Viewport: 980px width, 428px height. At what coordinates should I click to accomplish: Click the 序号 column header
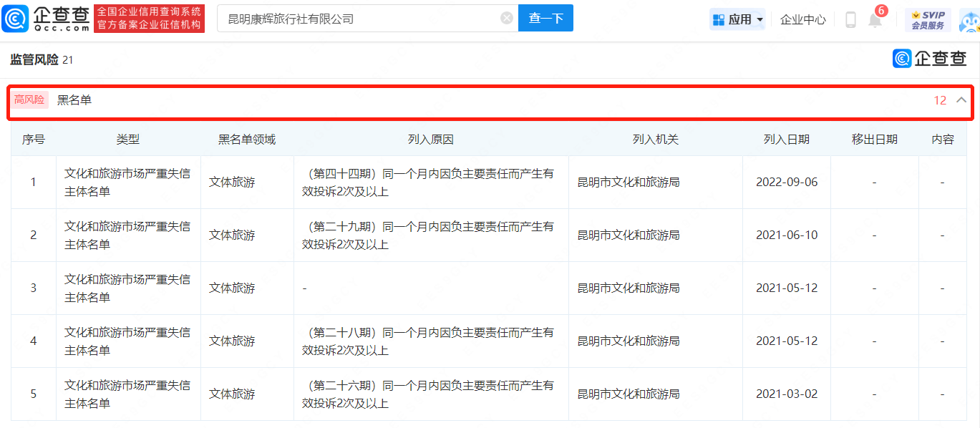tap(34, 140)
